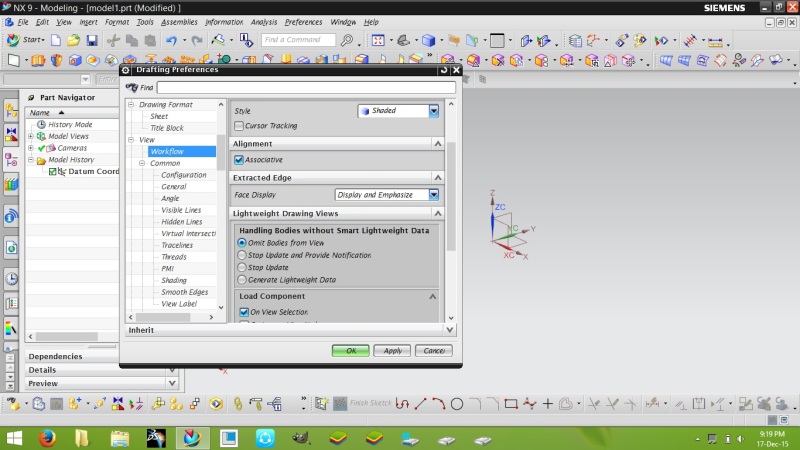Collapse the Lightweight Drawing Views section
Image resolution: width=800 pixels, height=450 pixels.
pos(438,213)
